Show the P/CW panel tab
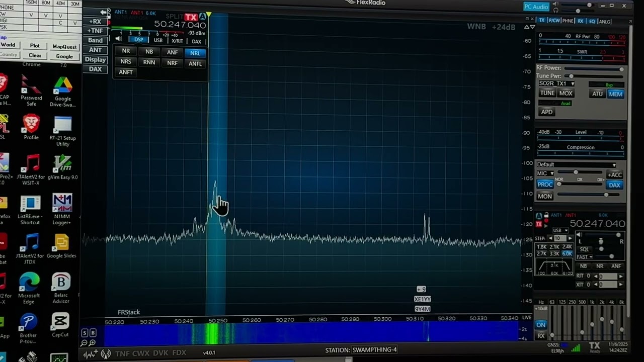 [554, 21]
